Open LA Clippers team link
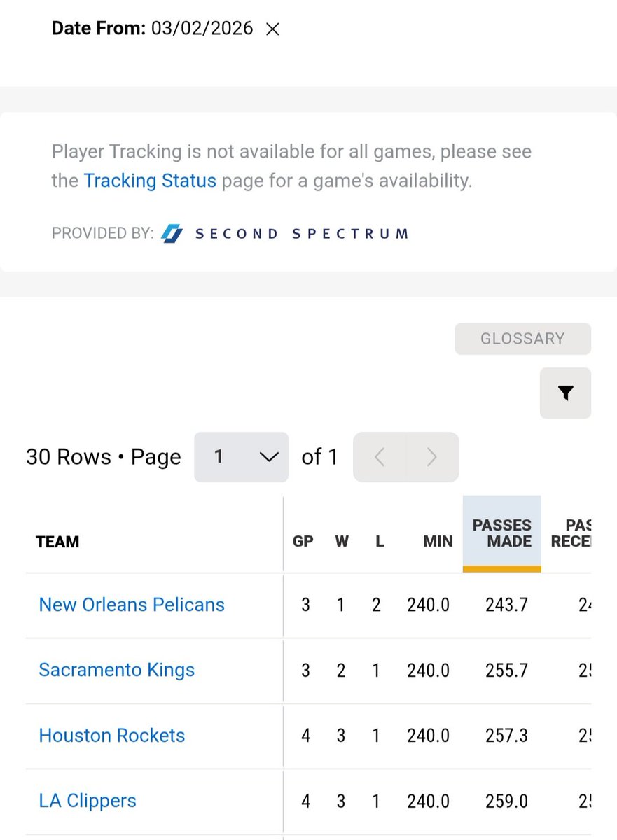 pyautogui.click(x=88, y=801)
